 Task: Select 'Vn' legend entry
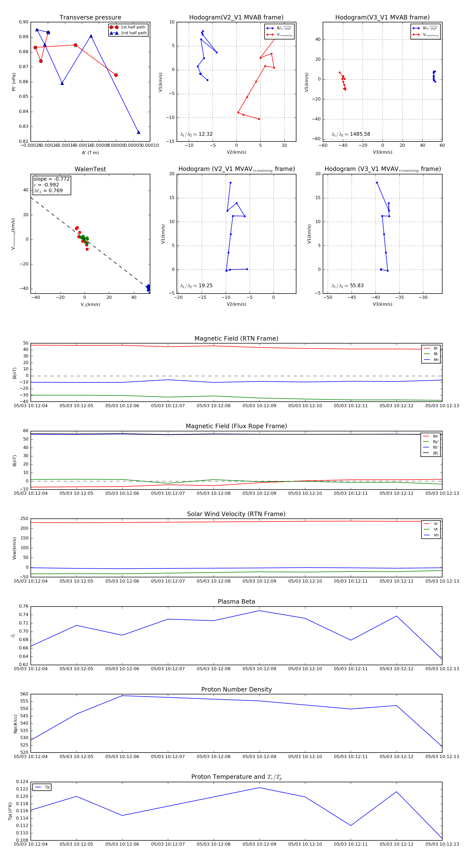pyautogui.click(x=431, y=535)
